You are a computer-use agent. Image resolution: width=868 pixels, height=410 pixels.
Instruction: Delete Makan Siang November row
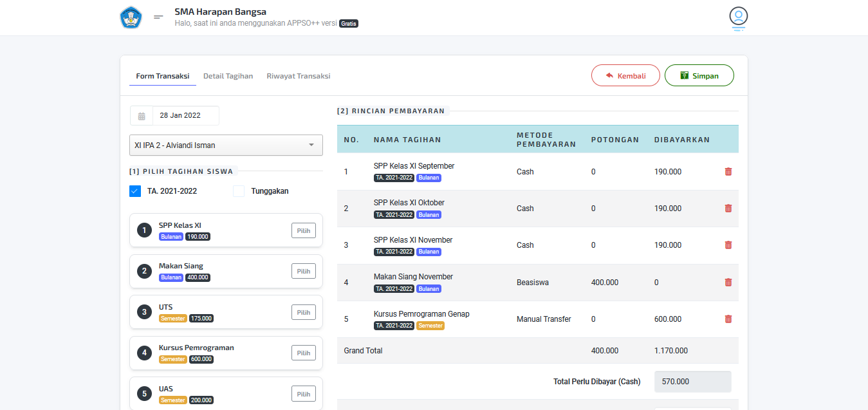[x=728, y=283]
